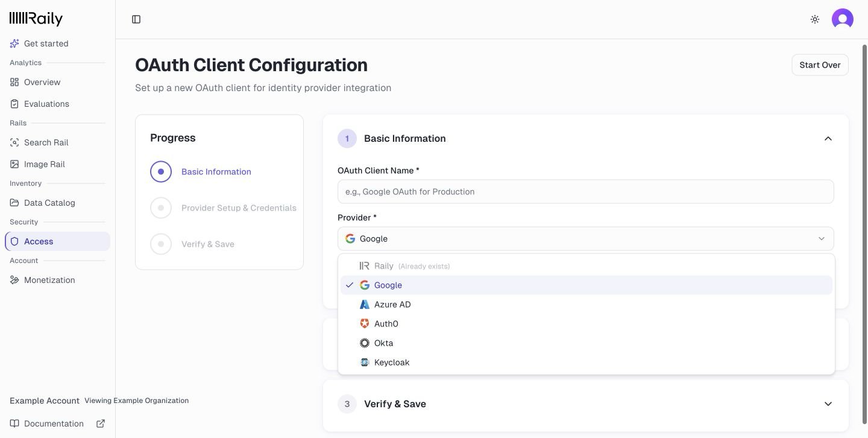Click the OAuth Client Name input field
This screenshot has width=868, height=438.
coord(586,192)
